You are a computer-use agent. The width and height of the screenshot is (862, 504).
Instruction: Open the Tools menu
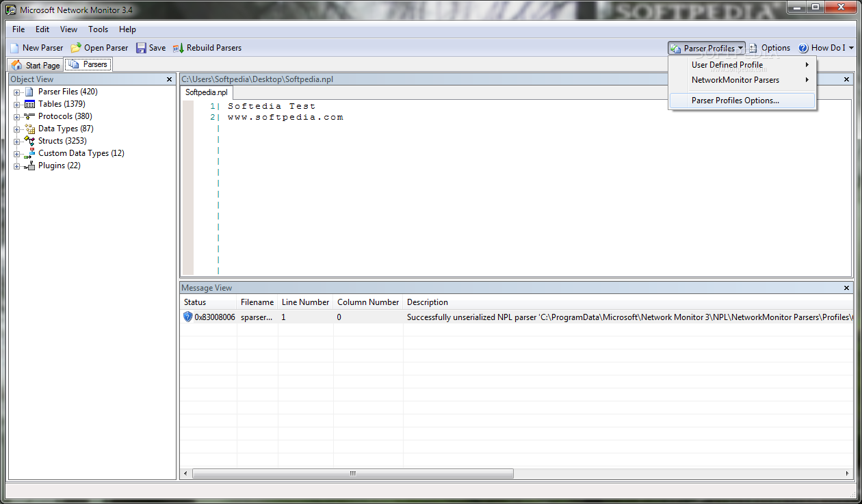(x=99, y=29)
